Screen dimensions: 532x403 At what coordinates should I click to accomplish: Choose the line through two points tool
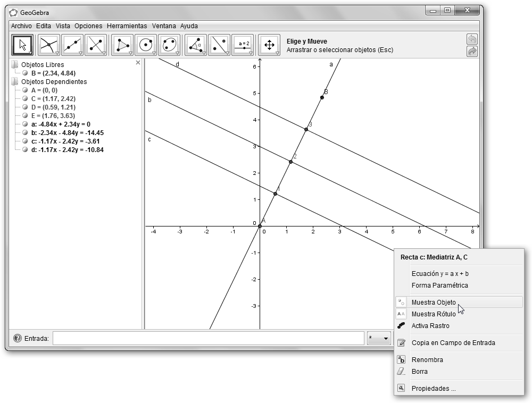[72, 45]
